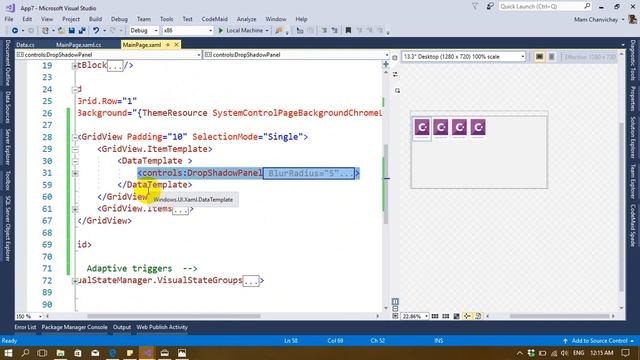
Task: Toggle the designer snap grid icon
Action: pyautogui.click(x=435, y=316)
